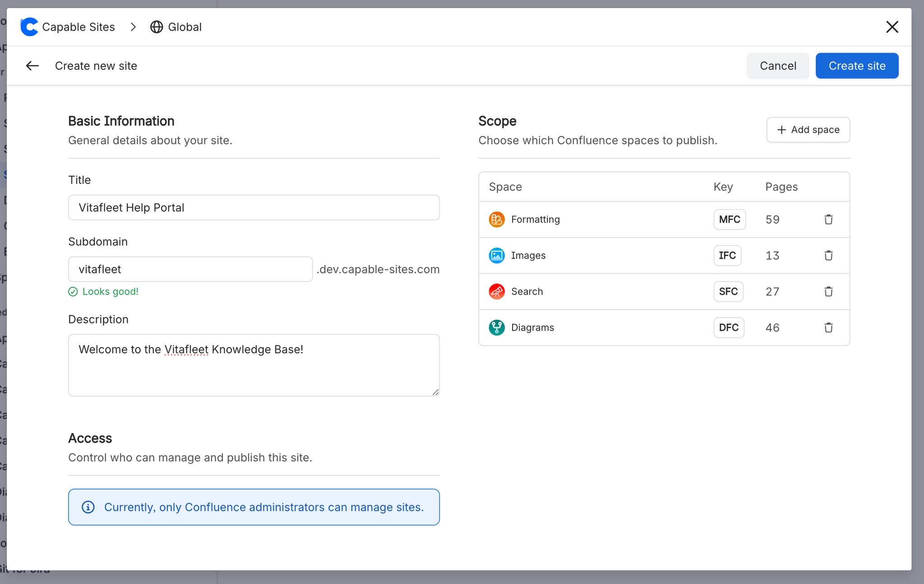Click the DFC key badge
The image size is (924, 584).
click(729, 328)
